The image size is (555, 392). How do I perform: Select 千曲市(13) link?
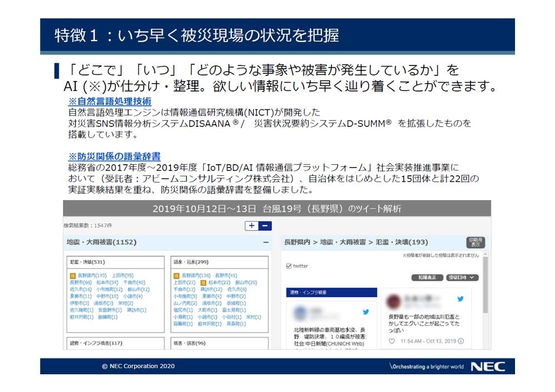click(x=184, y=289)
